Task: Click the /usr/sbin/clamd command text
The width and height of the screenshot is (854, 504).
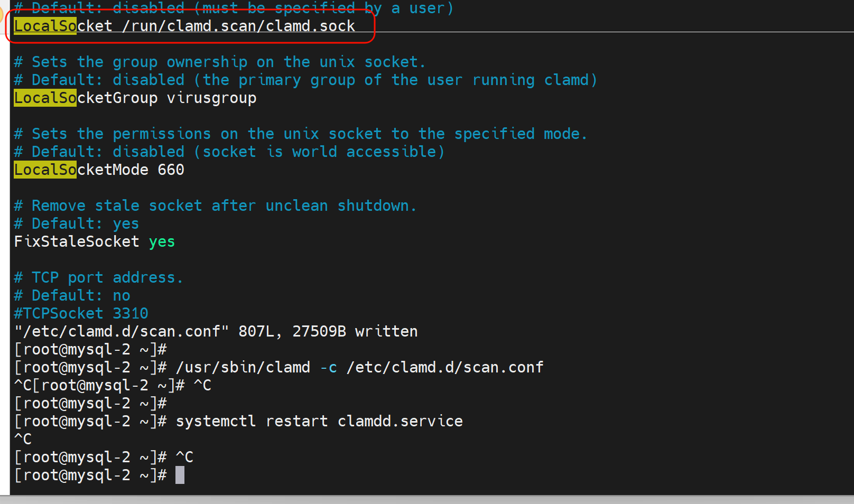Action: [243, 367]
